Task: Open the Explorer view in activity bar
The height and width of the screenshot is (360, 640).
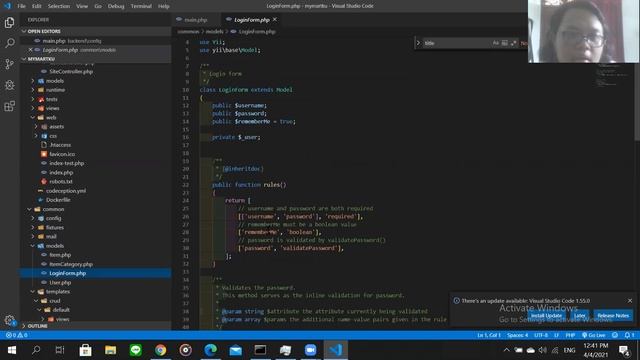Action: pos(9,22)
